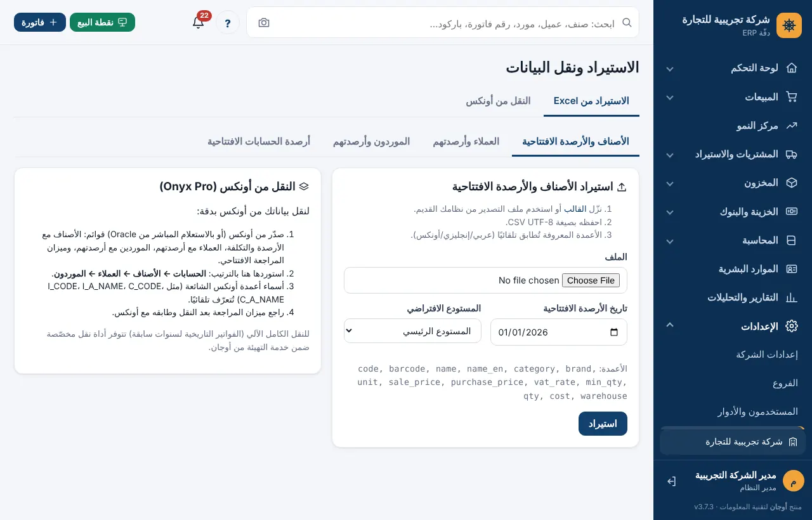Click the logout icon beside user name
Image resolution: width=812 pixels, height=520 pixels.
(671, 481)
